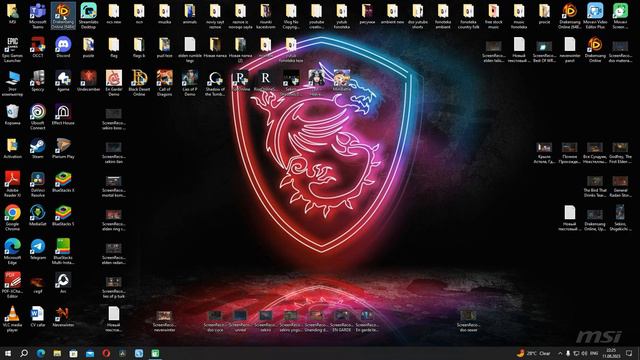Open Mail app from taskbar
640x360 pixels.
(90, 353)
